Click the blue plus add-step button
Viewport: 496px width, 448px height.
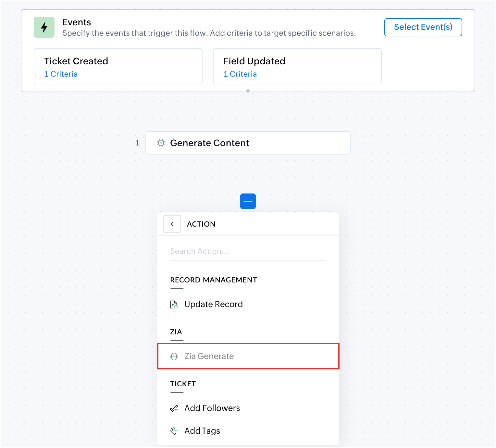(x=248, y=201)
